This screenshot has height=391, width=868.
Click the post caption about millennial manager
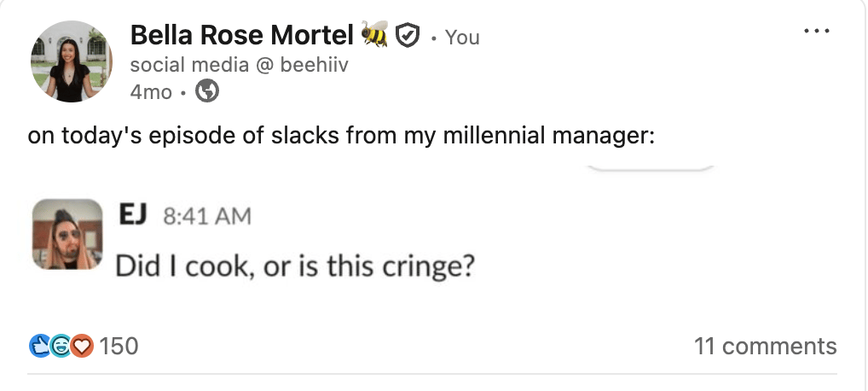341,136
